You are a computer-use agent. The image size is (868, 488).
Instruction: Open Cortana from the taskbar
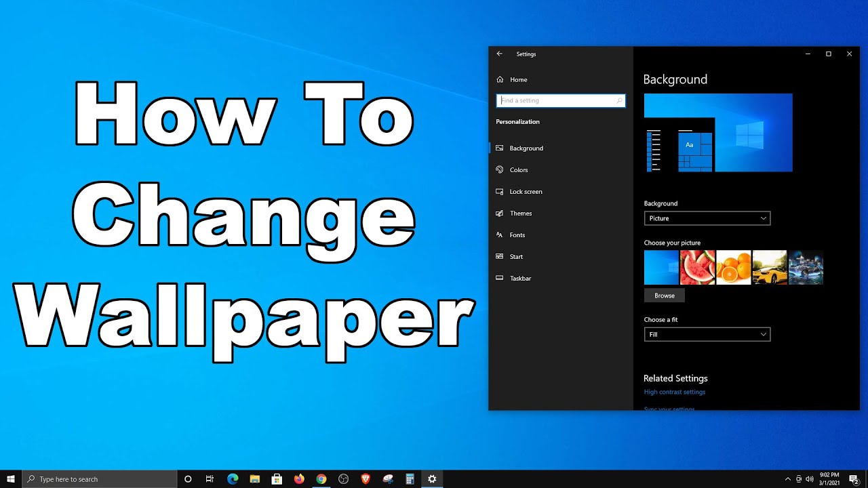(x=188, y=479)
